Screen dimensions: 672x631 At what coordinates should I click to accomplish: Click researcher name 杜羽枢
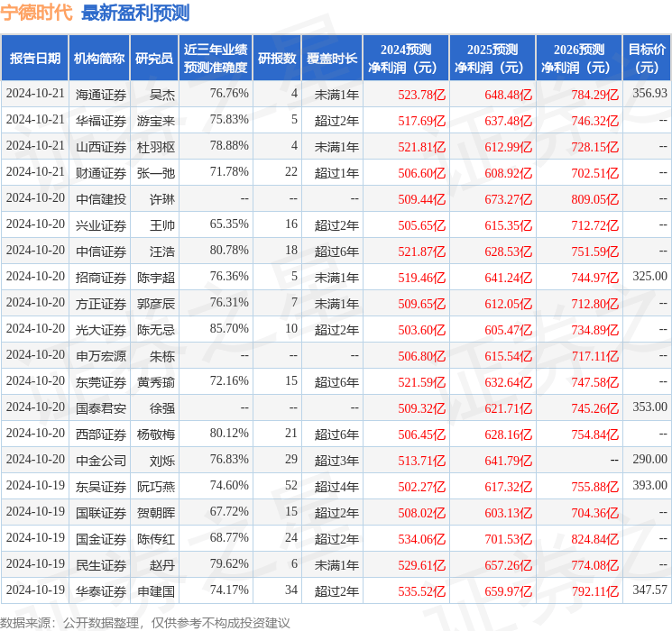[156, 147]
